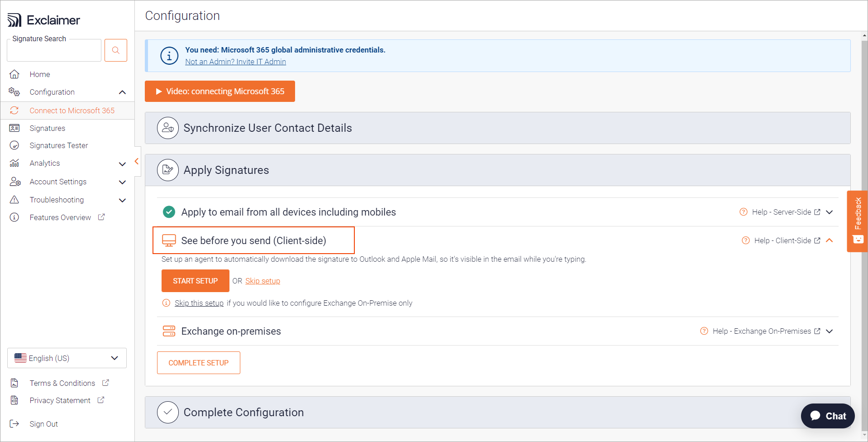Open the Feedback side tab
868x442 pixels.
[857, 221]
